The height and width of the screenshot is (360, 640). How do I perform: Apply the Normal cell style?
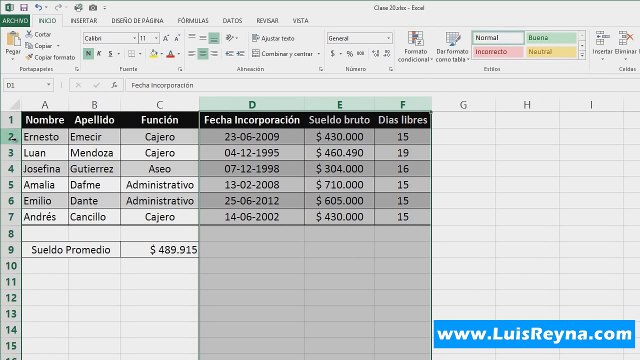pyautogui.click(x=498, y=38)
